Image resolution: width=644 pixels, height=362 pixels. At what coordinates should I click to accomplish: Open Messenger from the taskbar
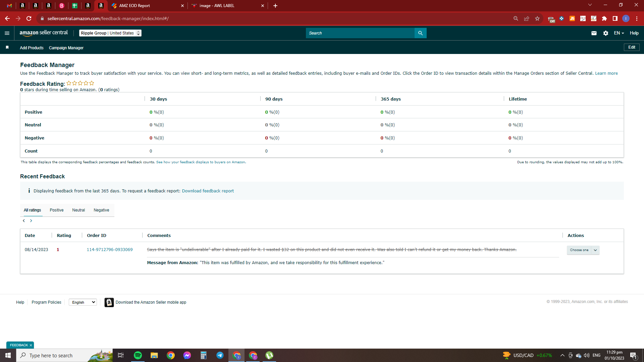187,355
